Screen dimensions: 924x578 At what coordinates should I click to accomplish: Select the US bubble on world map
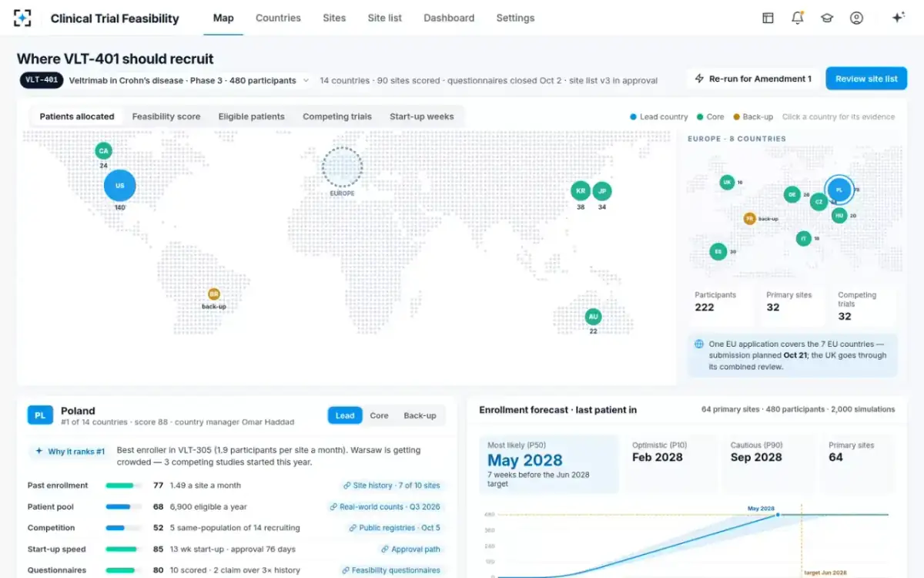tap(120, 186)
